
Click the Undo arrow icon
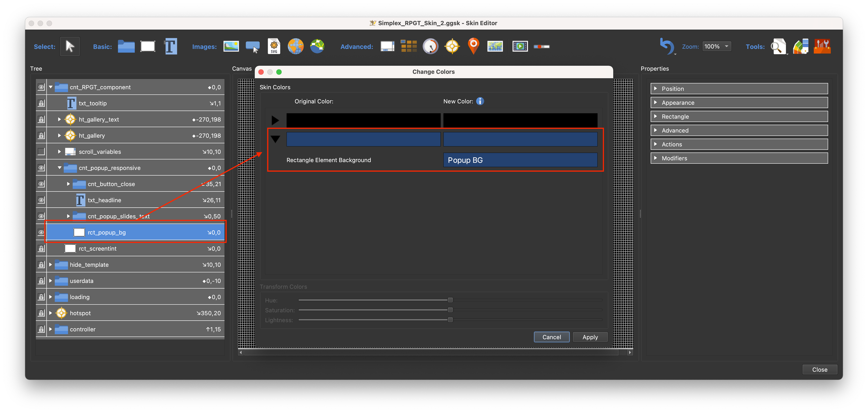coord(667,46)
